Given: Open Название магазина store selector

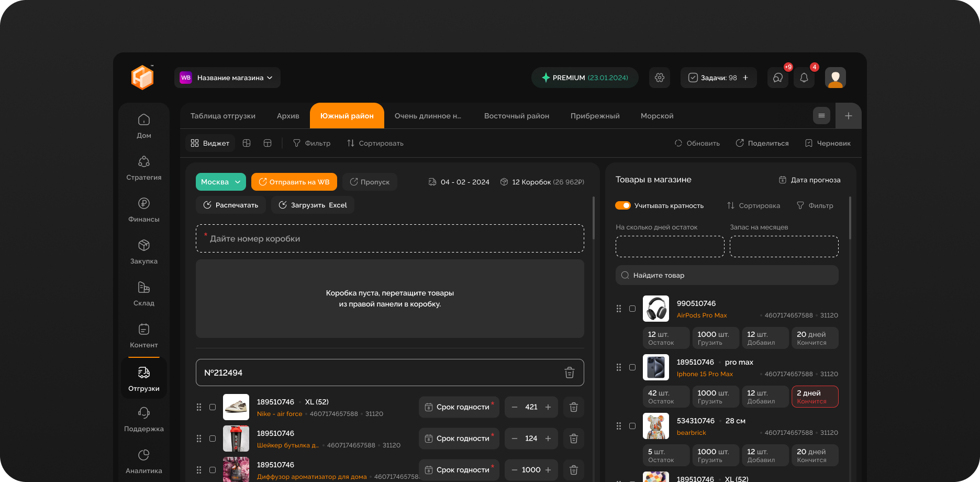Looking at the screenshot, I should click(x=227, y=78).
